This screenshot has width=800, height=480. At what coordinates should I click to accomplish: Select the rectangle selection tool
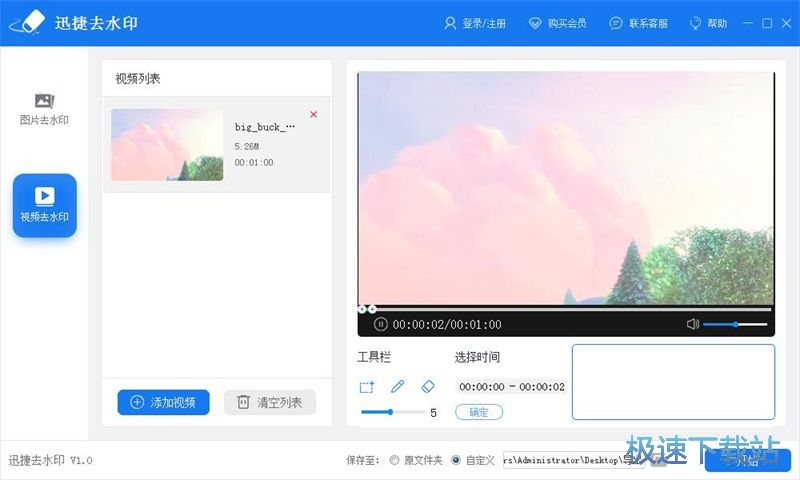click(x=367, y=387)
